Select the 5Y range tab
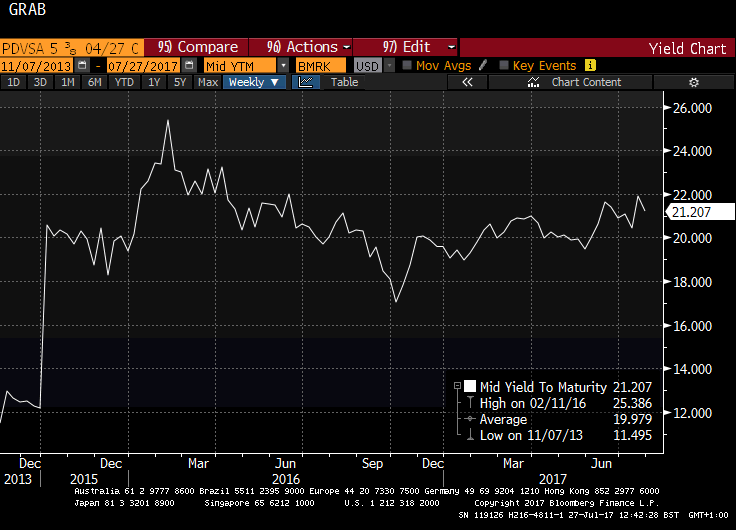Screen dimensions: 736x530 [x=180, y=82]
